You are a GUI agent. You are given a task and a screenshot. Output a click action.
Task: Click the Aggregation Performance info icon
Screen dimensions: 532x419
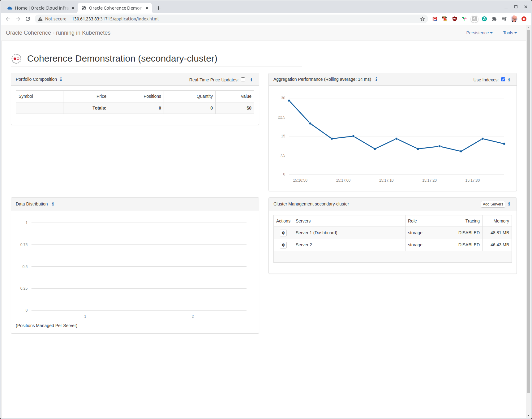(376, 79)
